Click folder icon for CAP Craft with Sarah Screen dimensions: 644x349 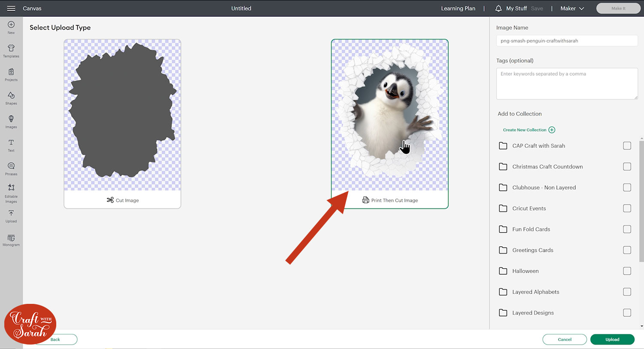point(503,146)
